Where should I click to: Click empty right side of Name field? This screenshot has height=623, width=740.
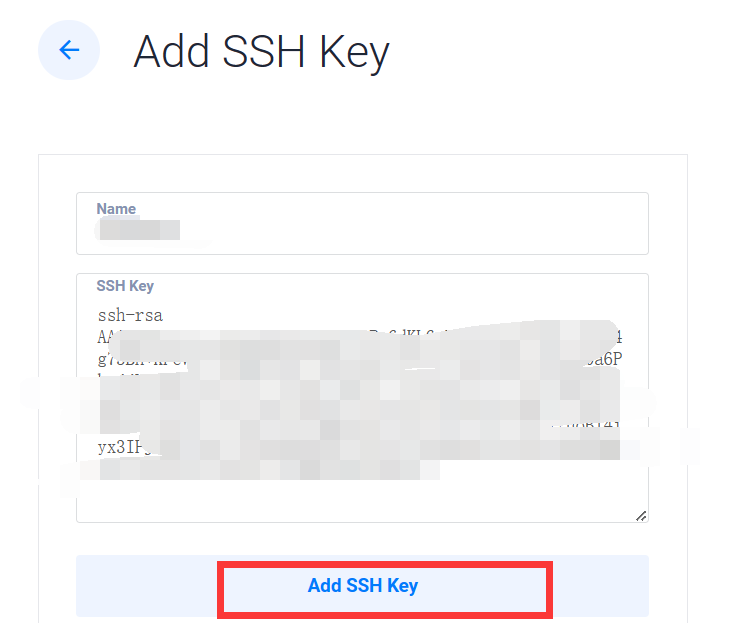(500, 231)
